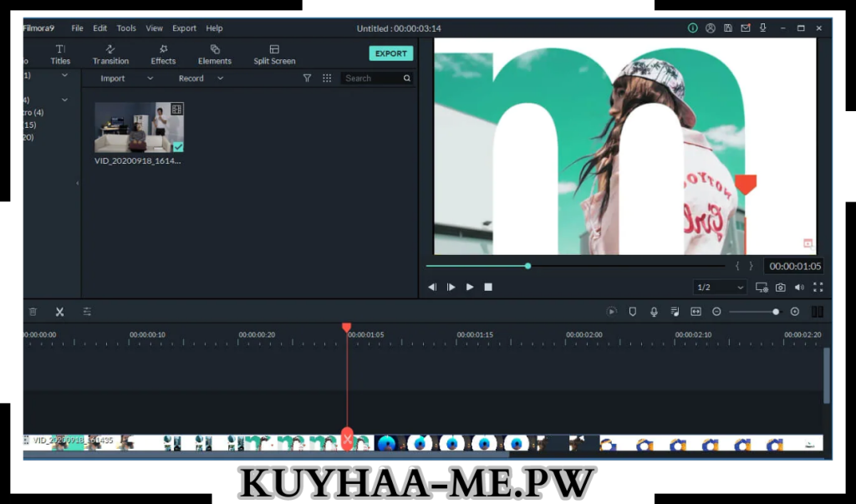Switch to the Elements tab

215,54
